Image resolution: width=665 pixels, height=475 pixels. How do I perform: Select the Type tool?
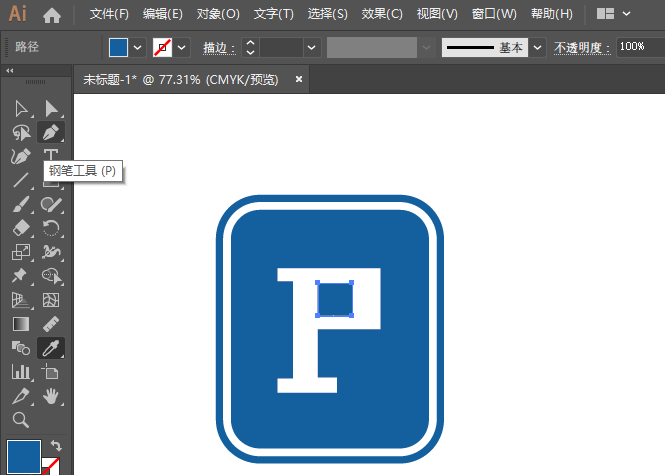coord(50,156)
